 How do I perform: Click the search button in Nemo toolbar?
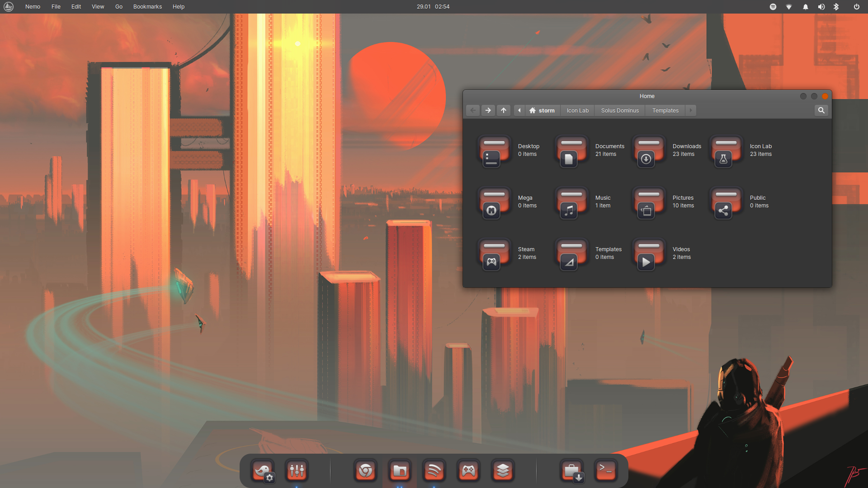821,110
